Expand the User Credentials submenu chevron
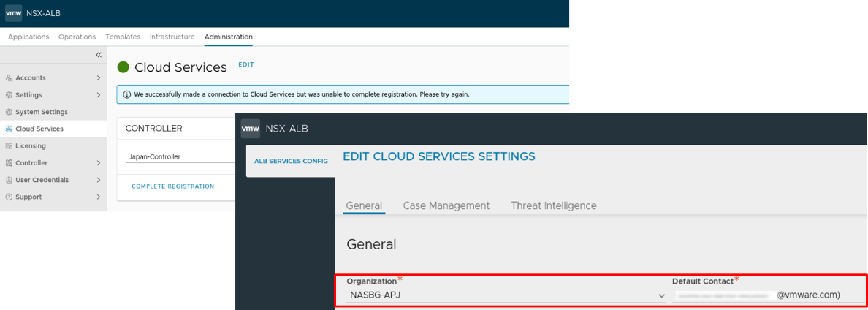This screenshot has height=310, width=868. coord(99,180)
